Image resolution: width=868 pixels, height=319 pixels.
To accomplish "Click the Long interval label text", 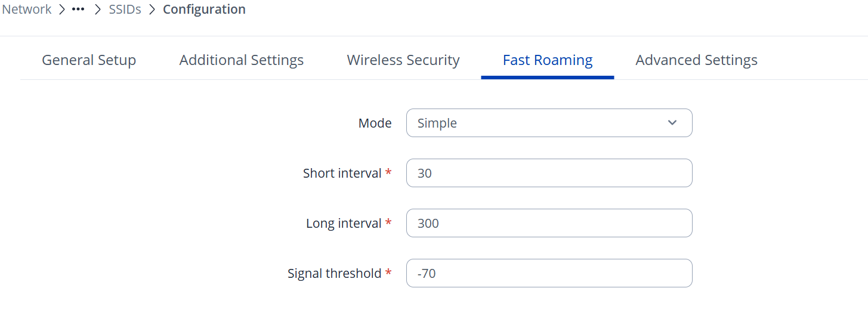I will point(344,224).
